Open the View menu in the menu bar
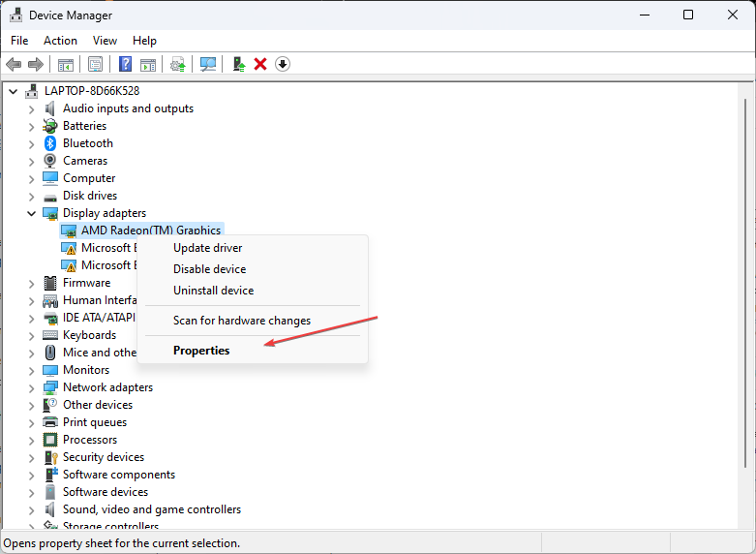Screen dimensions: 756x554 coord(105,41)
